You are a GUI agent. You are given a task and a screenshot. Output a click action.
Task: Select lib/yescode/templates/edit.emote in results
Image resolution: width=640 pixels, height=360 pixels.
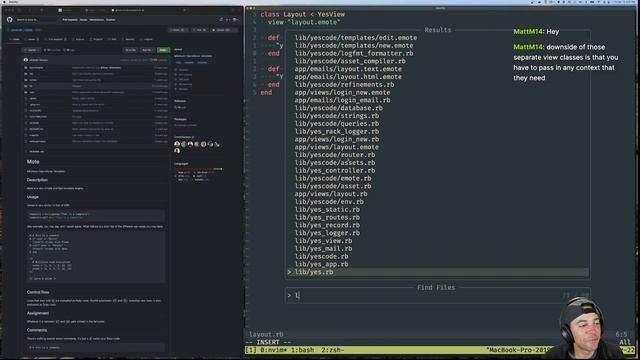[x=356, y=38]
